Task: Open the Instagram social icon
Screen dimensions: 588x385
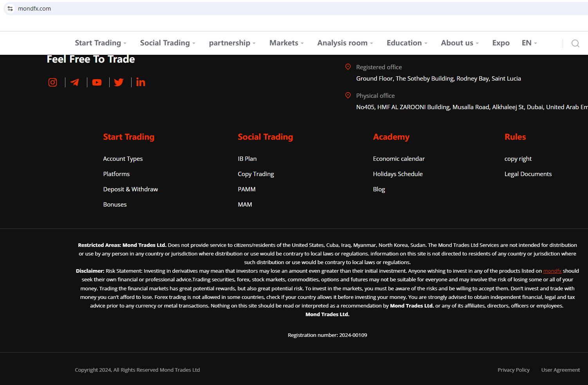Action: [52, 83]
